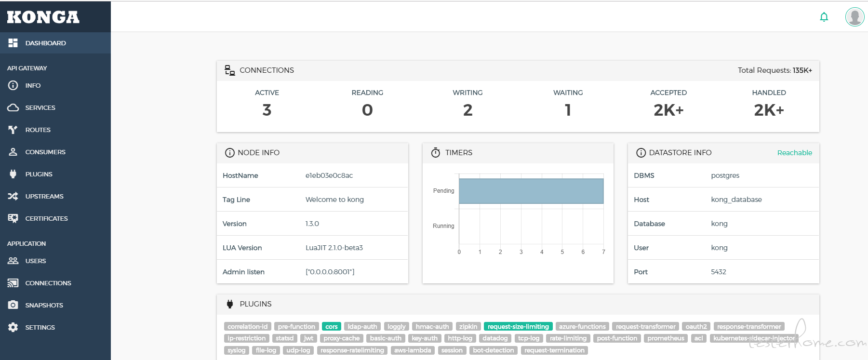
Task: Click the notification bell icon
Action: pos(824,17)
